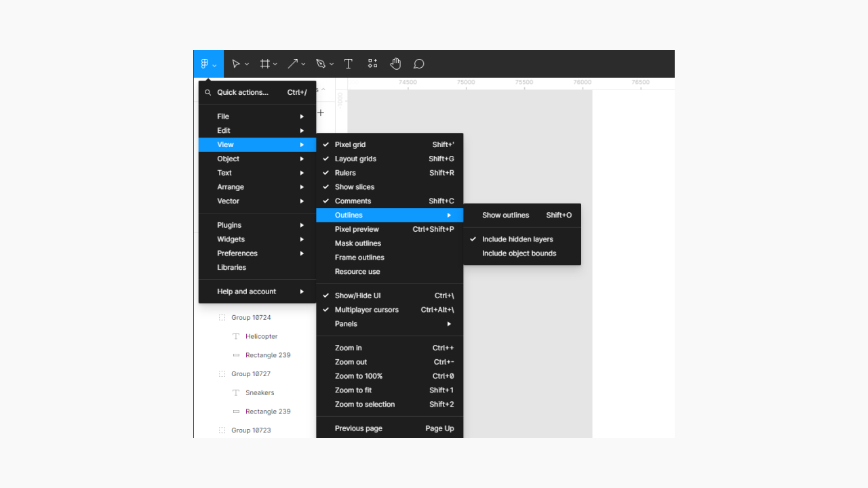Activate the Hand tool
868x488 pixels.
[x=396, y=63]
